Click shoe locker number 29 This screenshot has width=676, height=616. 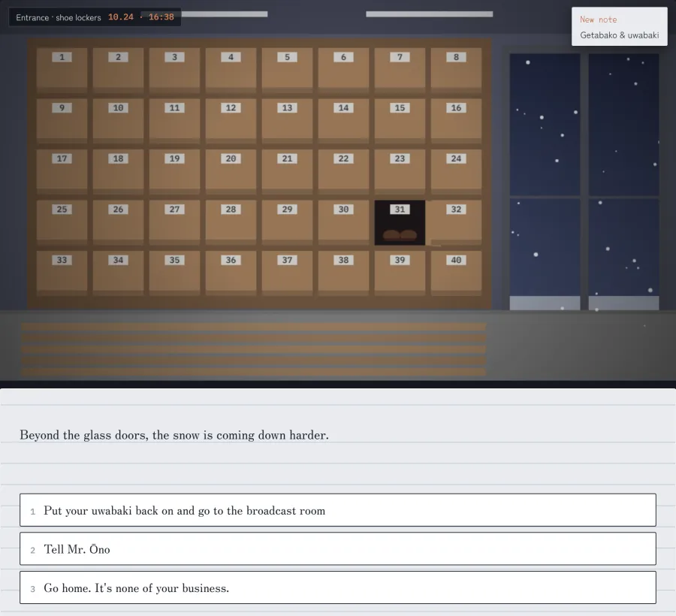click(287, 222)
